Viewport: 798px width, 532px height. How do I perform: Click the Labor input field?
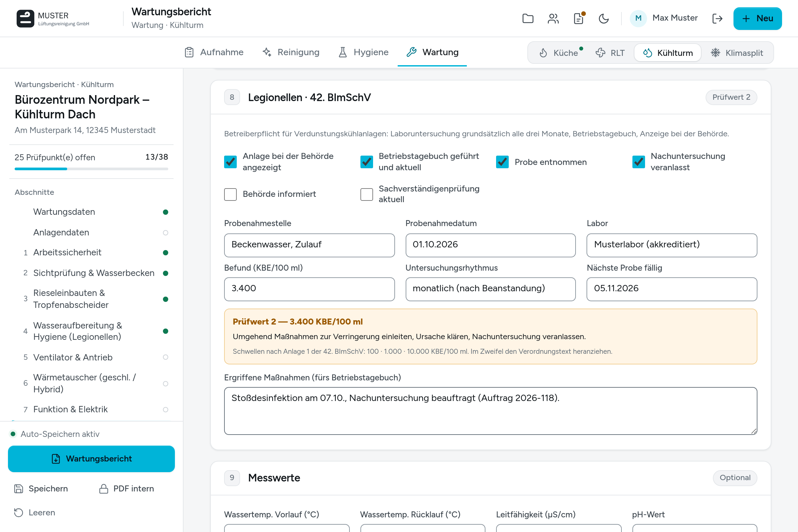click(x=671, y=245)
